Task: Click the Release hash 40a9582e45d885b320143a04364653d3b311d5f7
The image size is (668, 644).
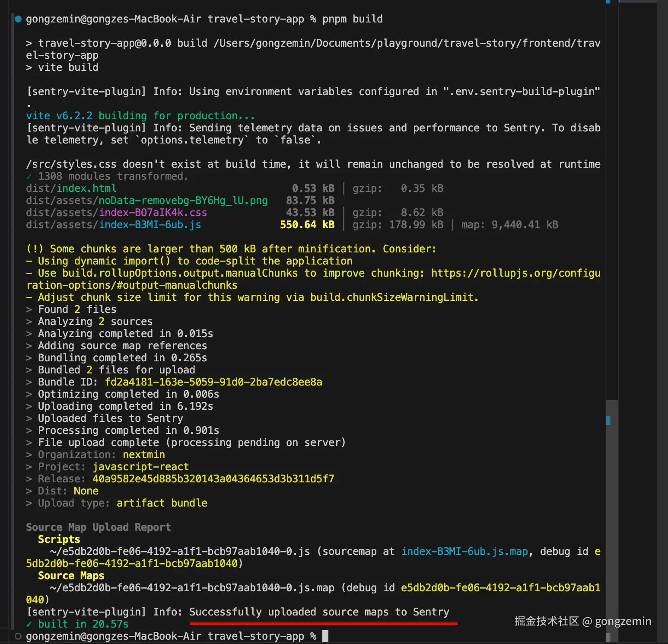Action: tap(213, 479)
